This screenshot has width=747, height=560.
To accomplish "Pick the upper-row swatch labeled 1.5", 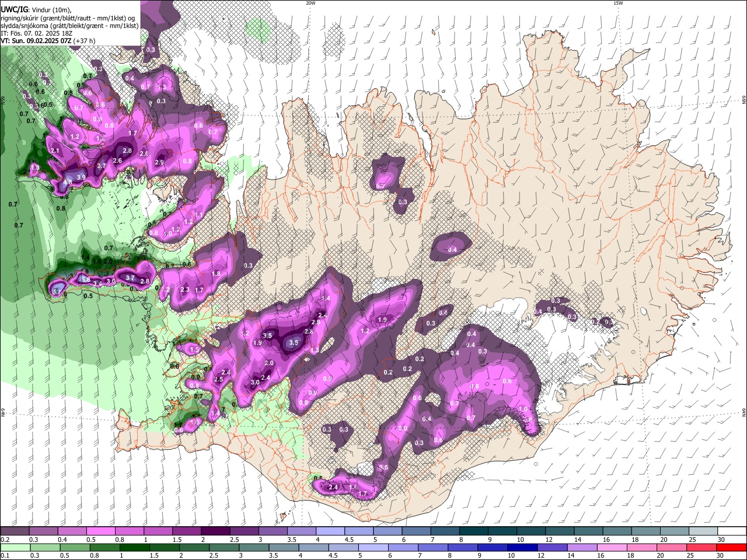I will pos(187,531).
